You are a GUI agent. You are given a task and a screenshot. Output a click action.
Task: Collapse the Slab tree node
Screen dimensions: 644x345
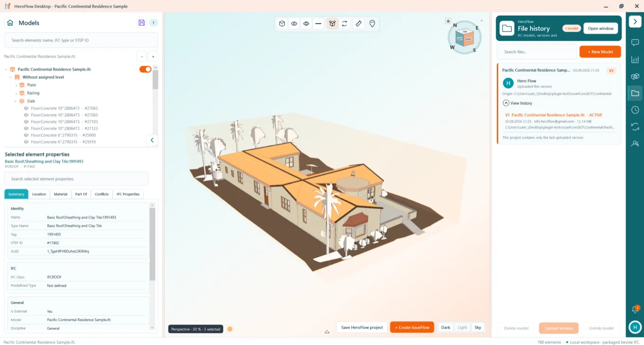coord(16,101)
